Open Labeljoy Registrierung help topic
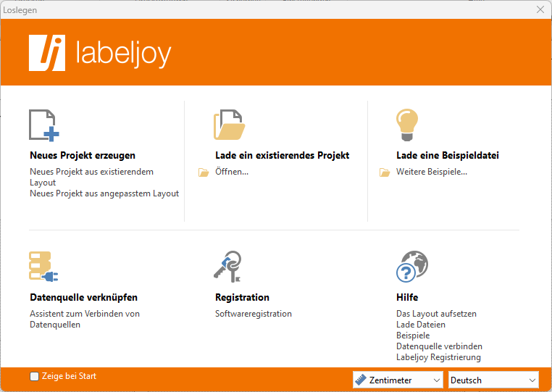Screen dimensions: 552x392 click(438, 357)
